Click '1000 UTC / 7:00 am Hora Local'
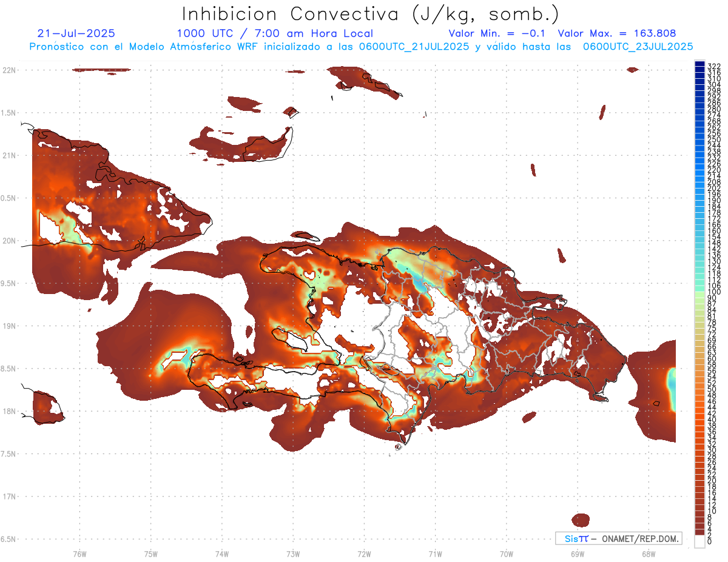Image resolution: width=728 pixels, height=562 pixels. pyautogui.click(x=275, y=34)
